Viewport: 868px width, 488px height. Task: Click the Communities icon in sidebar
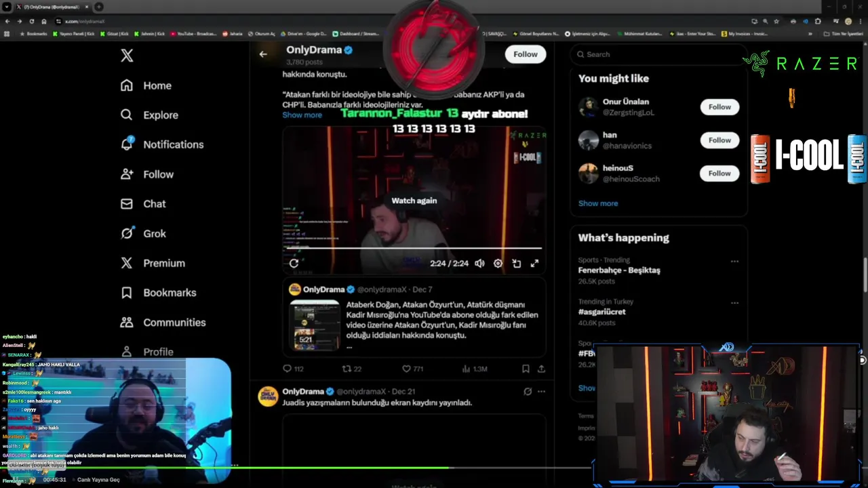(x=127, y=323)
